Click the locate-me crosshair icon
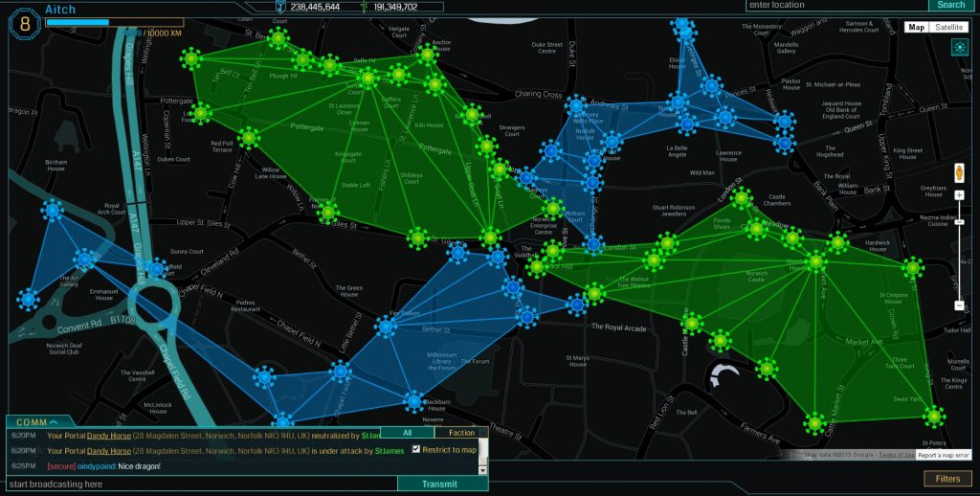 click(960, 46)
